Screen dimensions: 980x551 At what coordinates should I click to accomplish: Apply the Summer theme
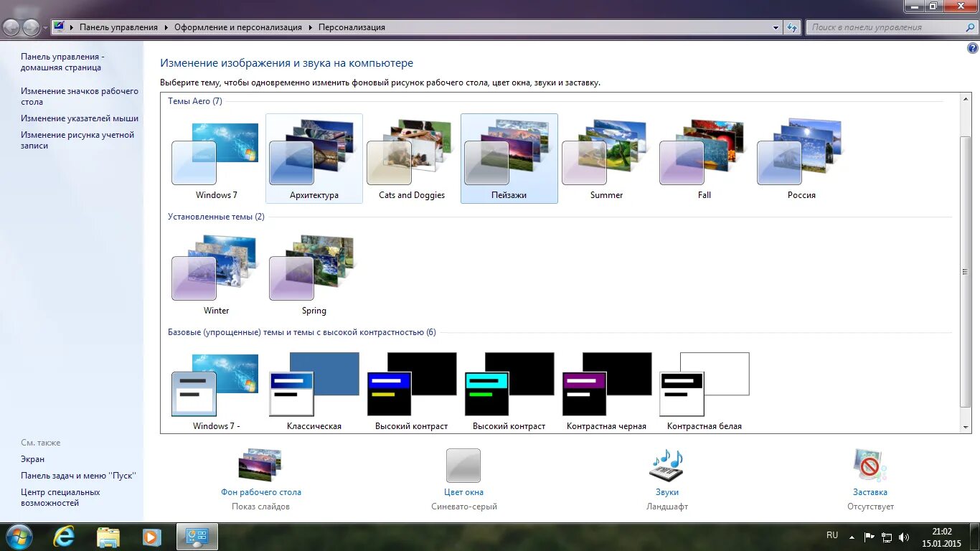pyautogui.click(x=607, y=159)
